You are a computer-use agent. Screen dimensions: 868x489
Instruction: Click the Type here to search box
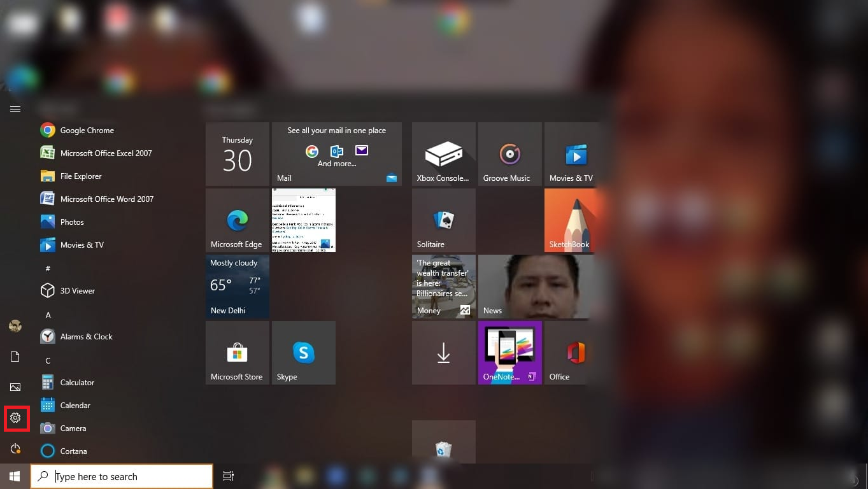pyautogui.click(x=122, y=476)
